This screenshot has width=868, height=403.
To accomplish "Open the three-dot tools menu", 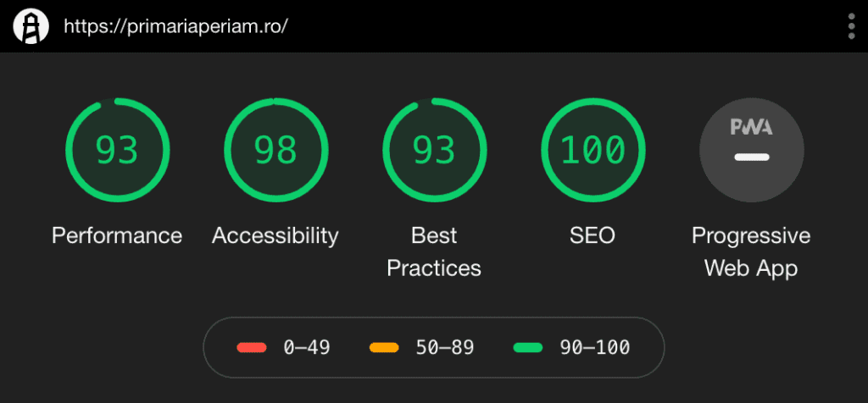I will point(851,26).
